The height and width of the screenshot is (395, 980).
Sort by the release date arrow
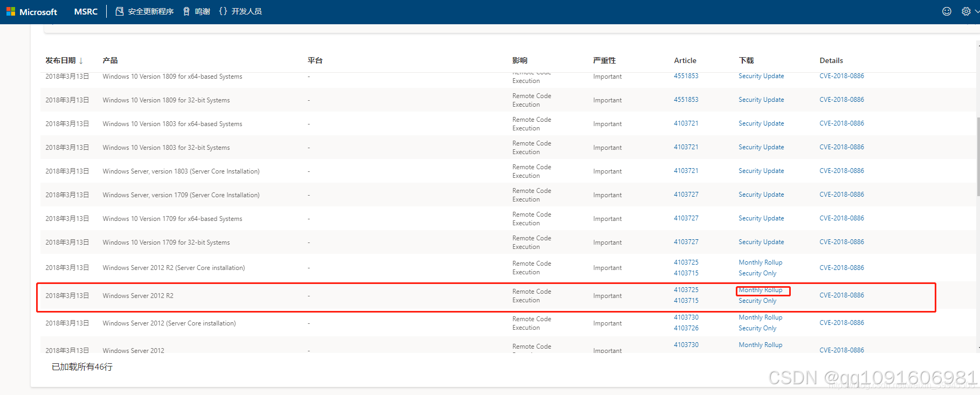click(81, 61)
